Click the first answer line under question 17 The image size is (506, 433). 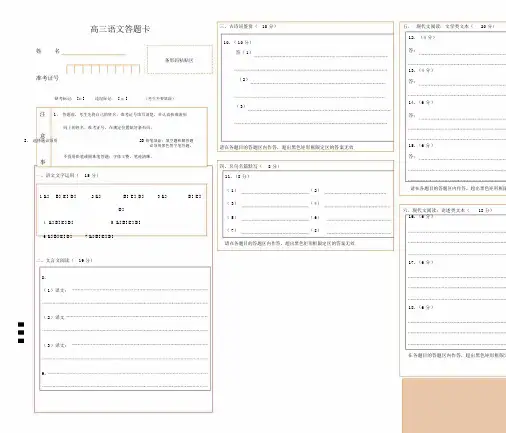(x=457, y=277)
